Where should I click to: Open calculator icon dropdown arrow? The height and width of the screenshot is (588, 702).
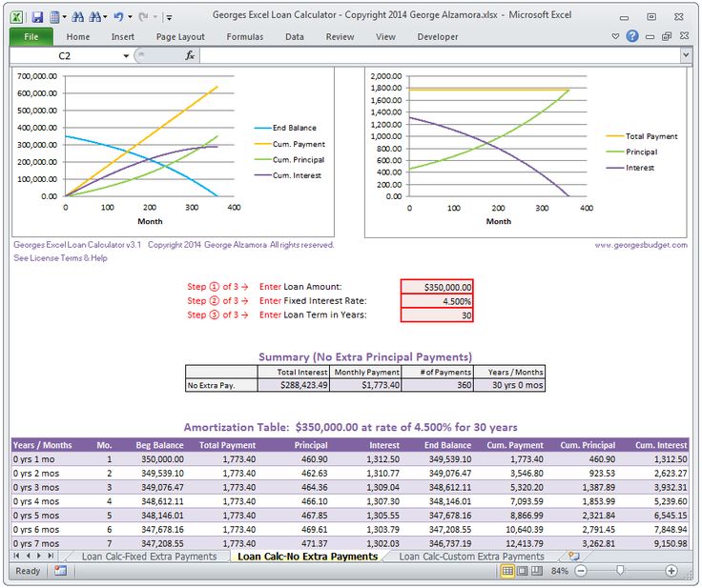click(65, 17)
